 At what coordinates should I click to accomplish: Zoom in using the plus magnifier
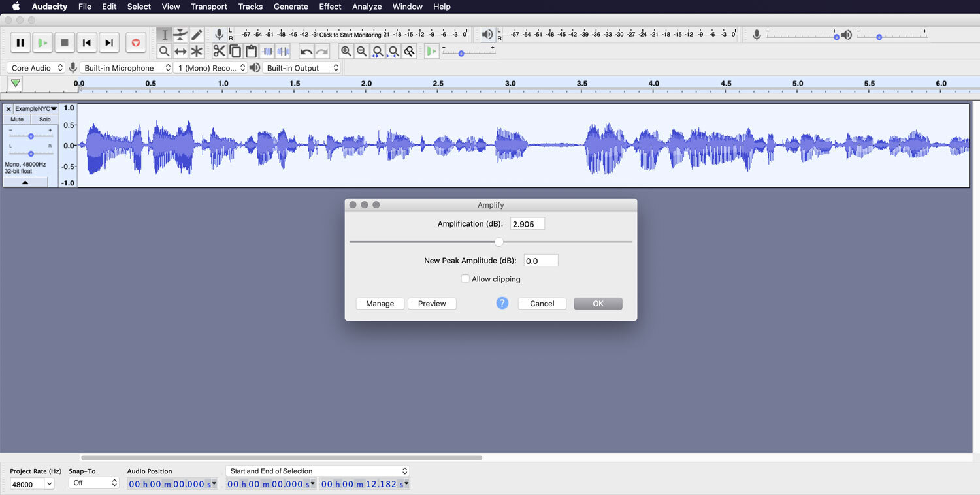[x=346, y=51]
